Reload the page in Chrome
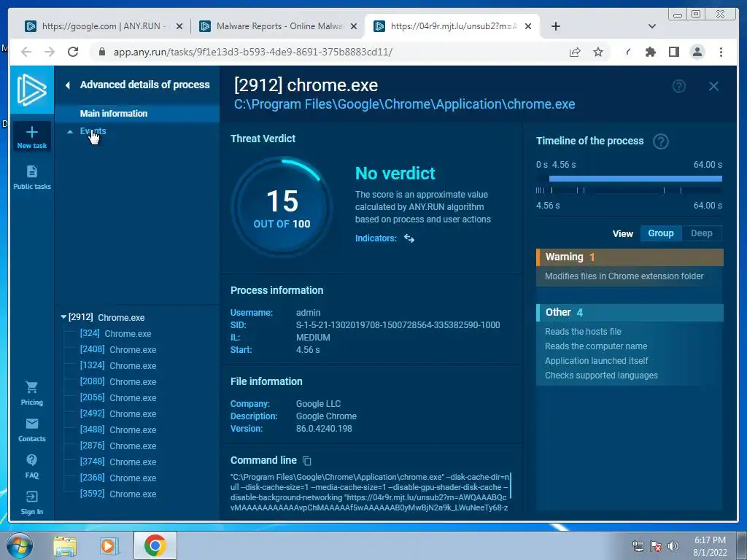The height and width of the screenshot is (560, 747). (73, 52)
